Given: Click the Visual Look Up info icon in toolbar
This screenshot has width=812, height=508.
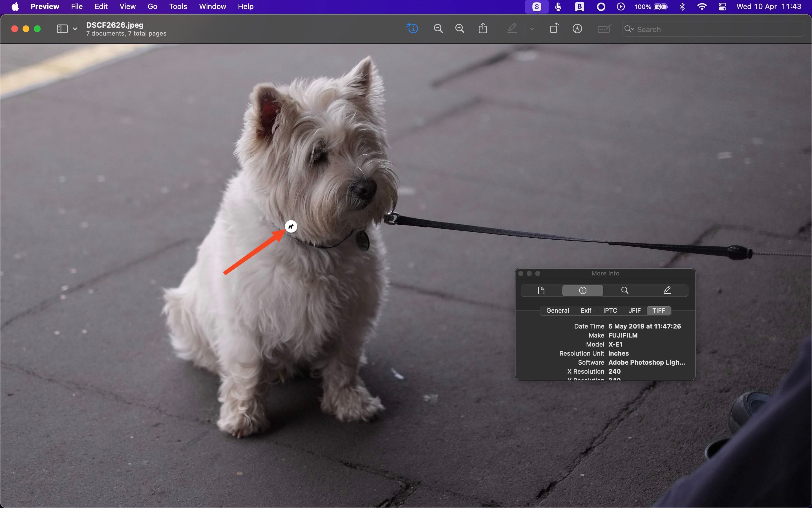Looking at the screenshot, I should 412,29.
